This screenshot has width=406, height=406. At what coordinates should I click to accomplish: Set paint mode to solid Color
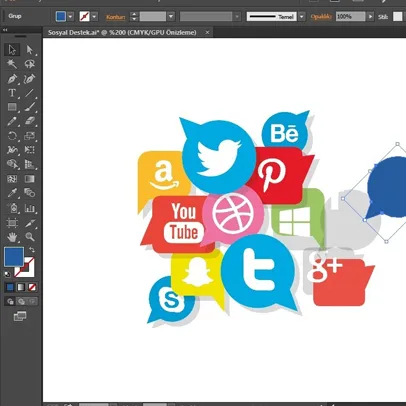tap(10, 287)
